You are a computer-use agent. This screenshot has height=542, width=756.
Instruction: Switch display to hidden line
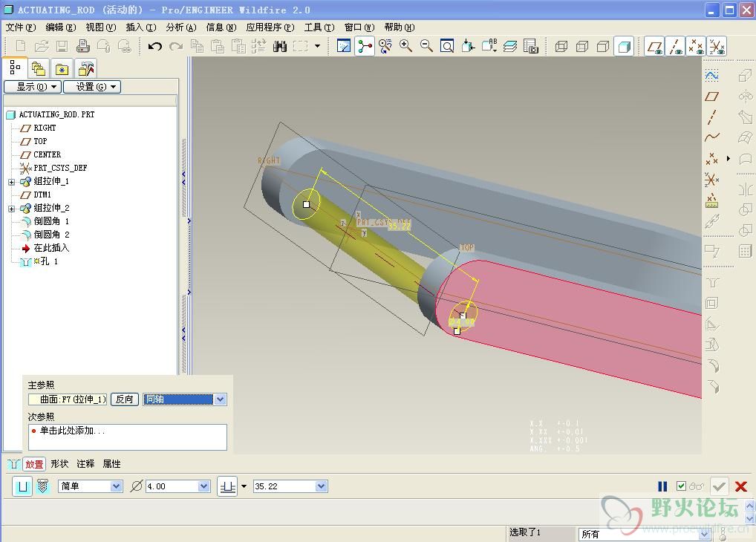[x=582, y=46]
